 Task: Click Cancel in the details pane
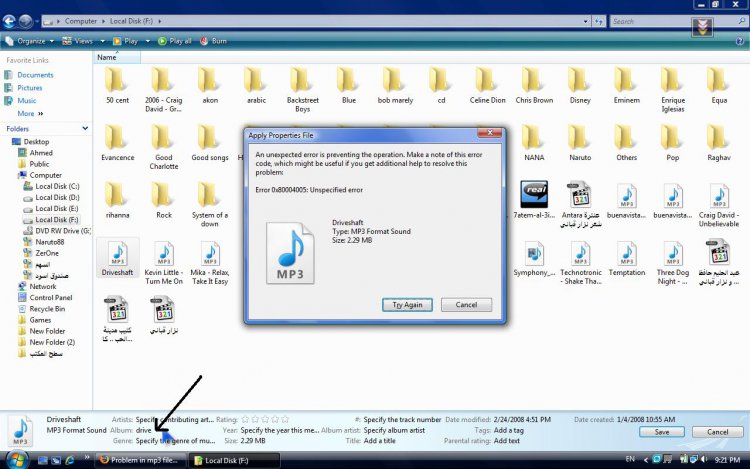[717, 432]
